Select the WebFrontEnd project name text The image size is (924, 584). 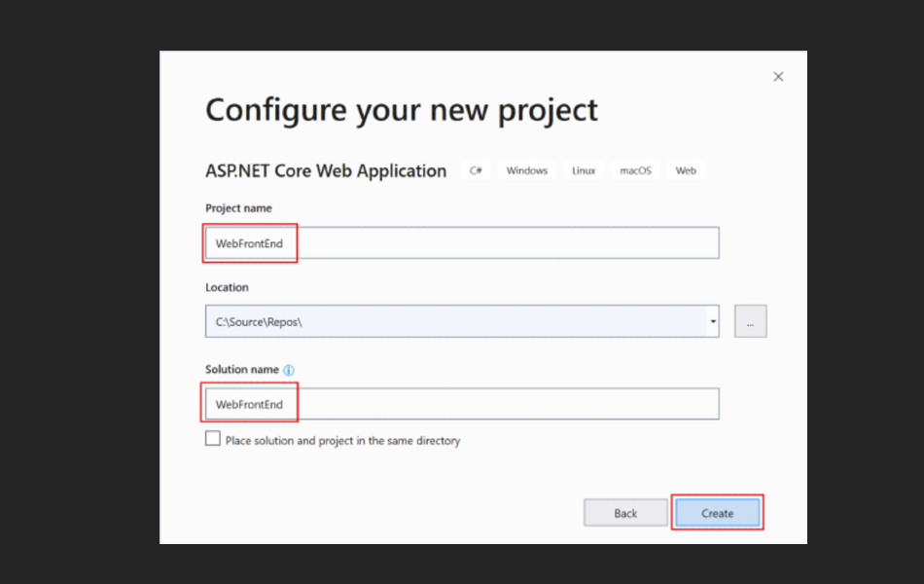point(249,242)
